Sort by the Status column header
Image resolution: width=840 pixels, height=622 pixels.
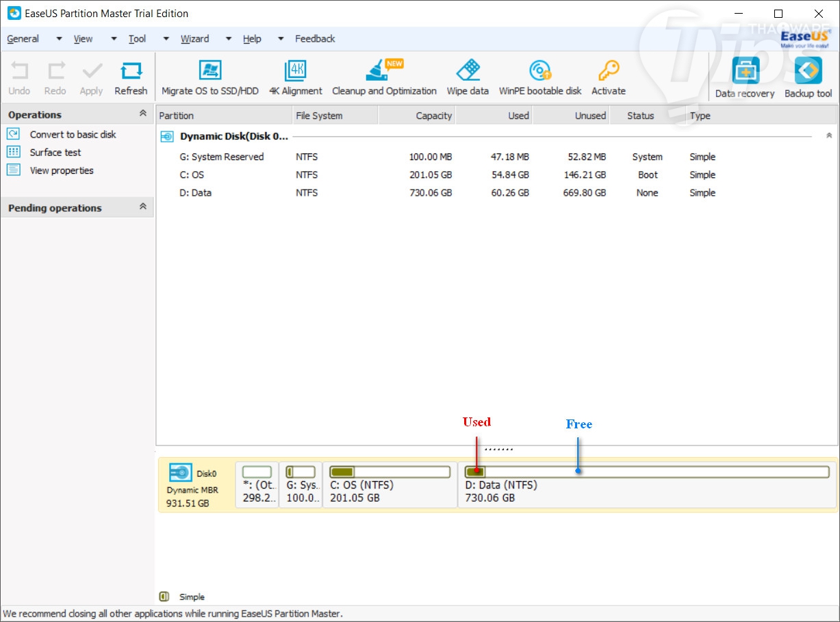click(648, 116)
